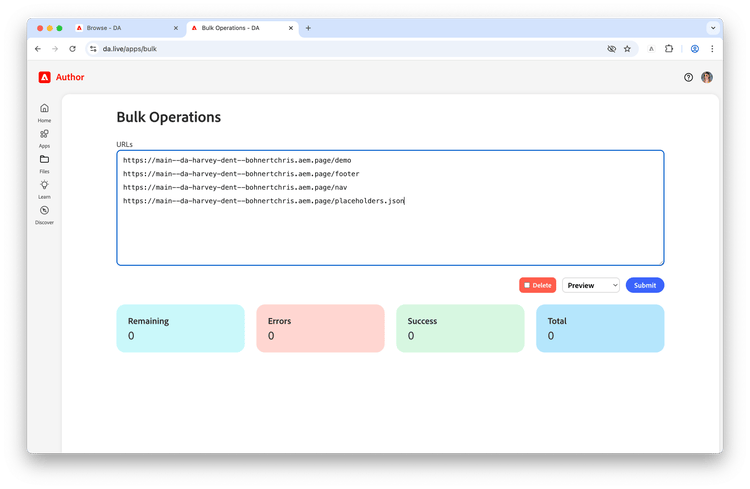Viewport: 750px width, 489px height.
Task: Open the tab search chevron dropdown
Action: click(713, 28)
